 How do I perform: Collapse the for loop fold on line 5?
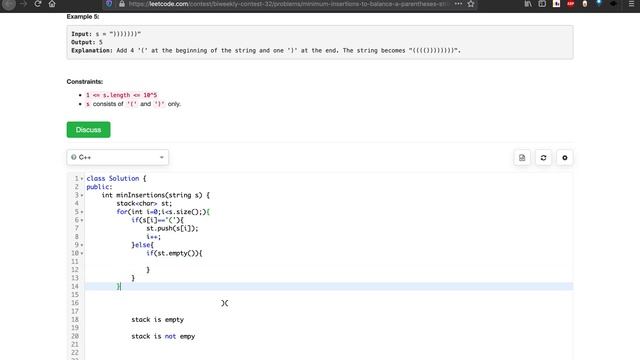point(82,212)
